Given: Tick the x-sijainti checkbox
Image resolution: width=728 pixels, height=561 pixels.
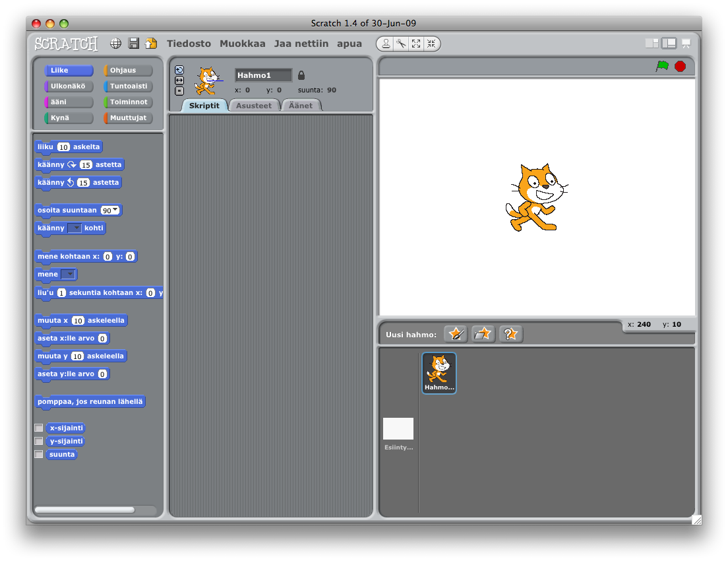Looking at the screenshot, I should (39, 428).
